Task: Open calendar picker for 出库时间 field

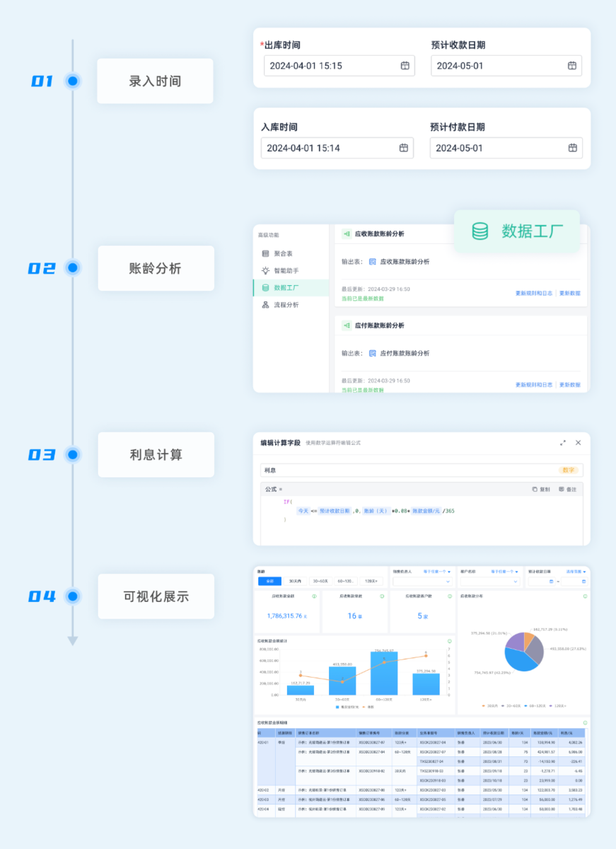Action: click(405, 66)
